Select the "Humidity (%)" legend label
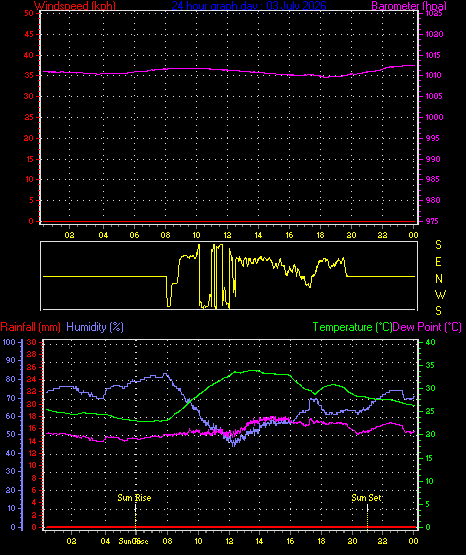The image size is (466, 555). [x=95, y=327]
